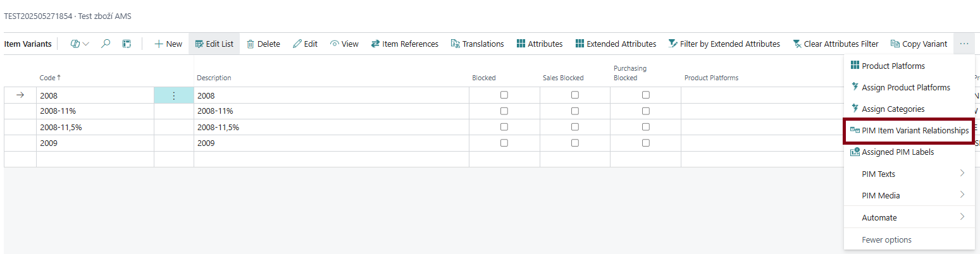Tick Purchasing Blocked for variant 2009
Image resolution: width=980 pixels, height=254 pixels.
pyautogui.click(x=646, y=143)
